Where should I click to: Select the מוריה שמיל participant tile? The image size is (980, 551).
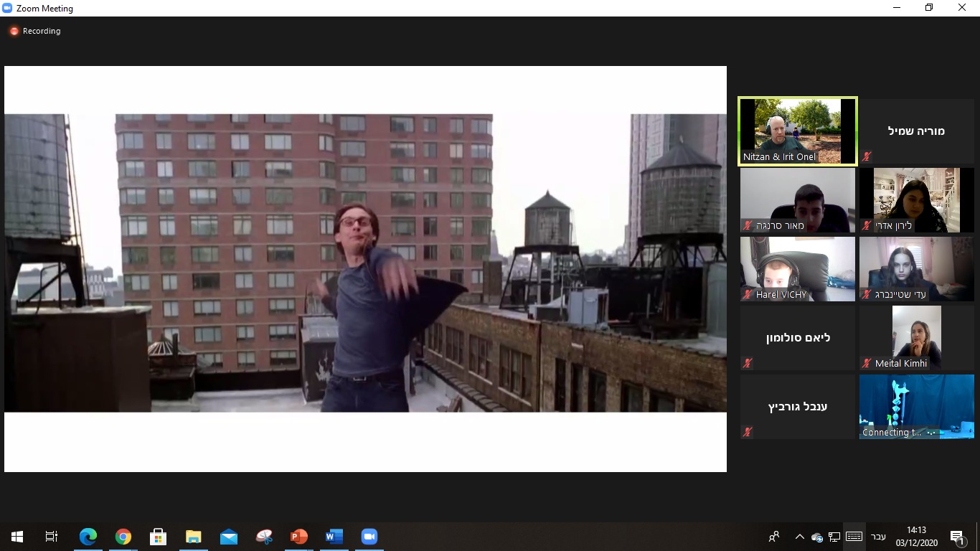click(917, 131)
